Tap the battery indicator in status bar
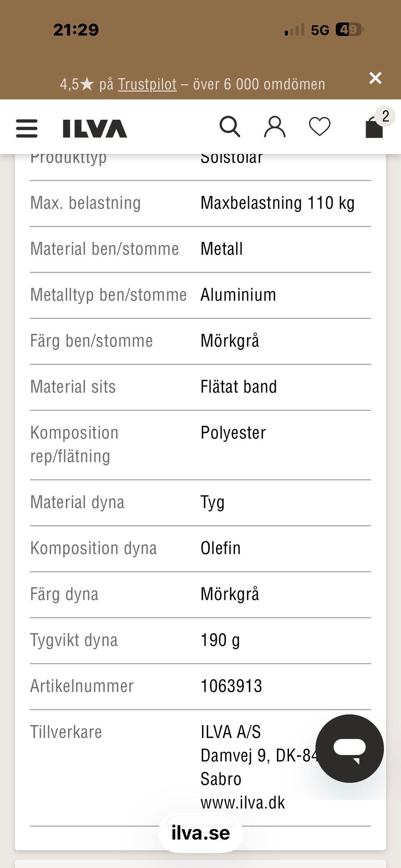Image resolution: width=401 pixels, height=868 pixels. click(350, 29)
